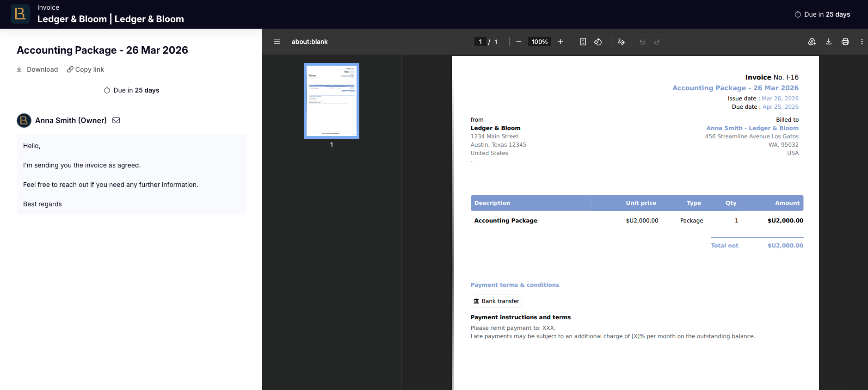This screenshot has width=868, height=390.
Task: Click the Download link under the invoice title
Action: (x=37, y=69)
